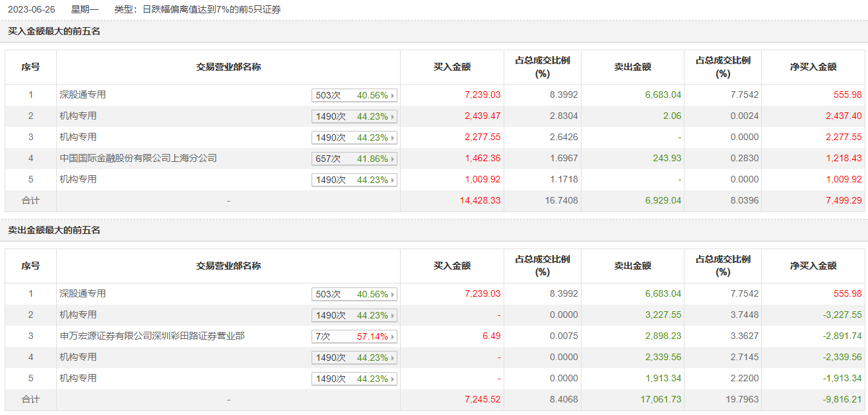Expand 1490次 dropdown in the -1,913.34 row
The height and width of the screenshot is (415, 868).
[354, 379]
